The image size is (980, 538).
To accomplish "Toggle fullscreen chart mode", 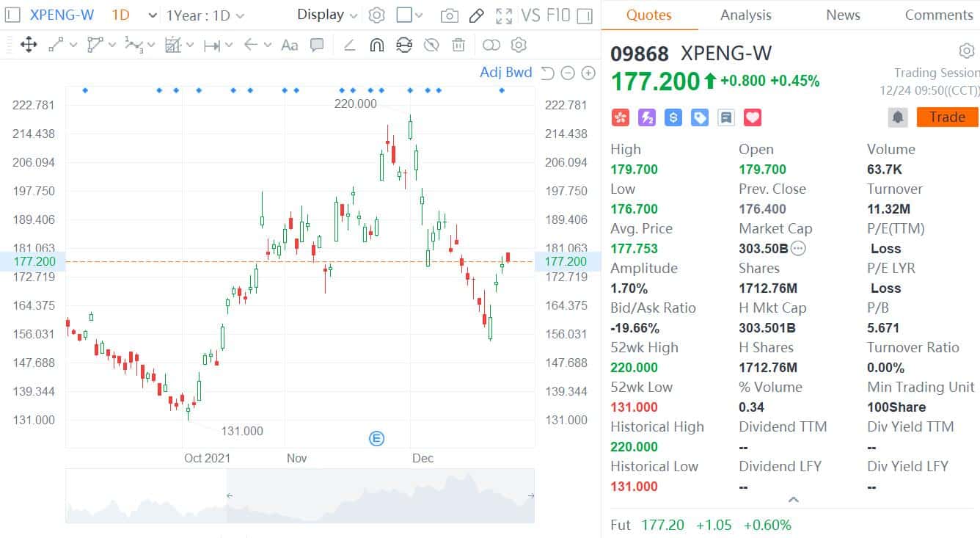I will point(503,15).
